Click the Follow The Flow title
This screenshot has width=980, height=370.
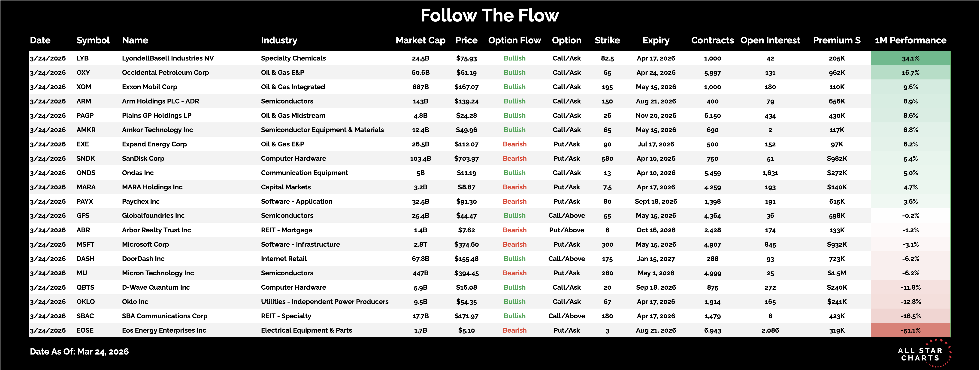coord(490,16)
